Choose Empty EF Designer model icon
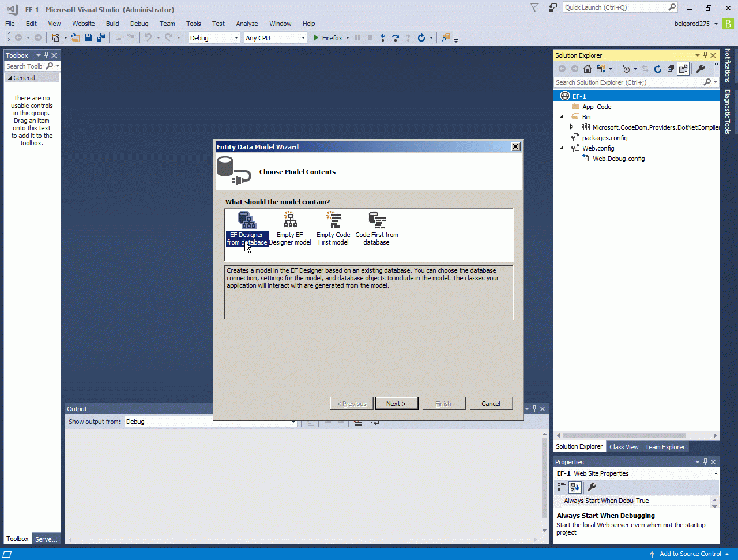738x560 pixels. tap(290, 228)
